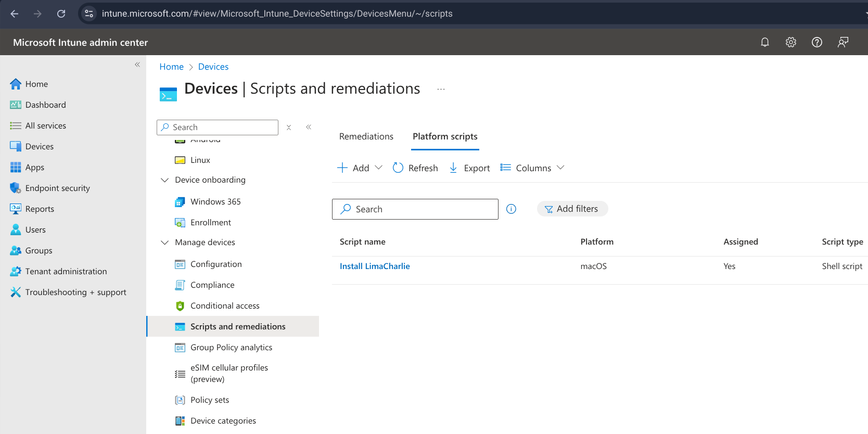Click the All services list icon

(x=16, y=125)
